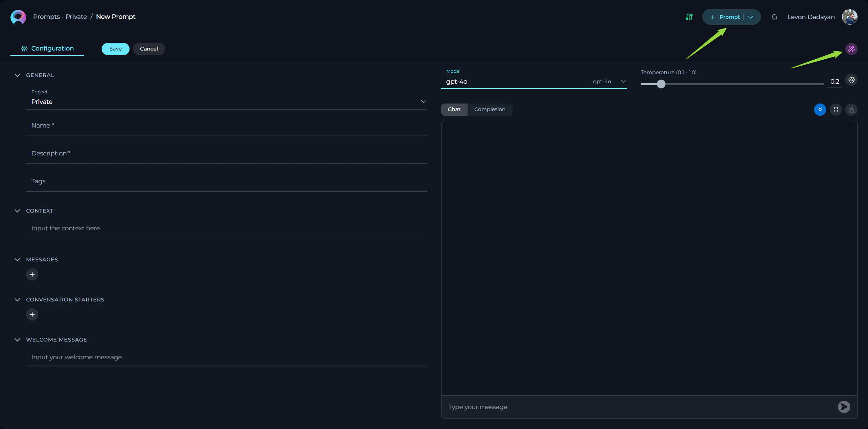Click the Prompts - Private breadcrumb

pyautogui.click(x=60, y=16)
